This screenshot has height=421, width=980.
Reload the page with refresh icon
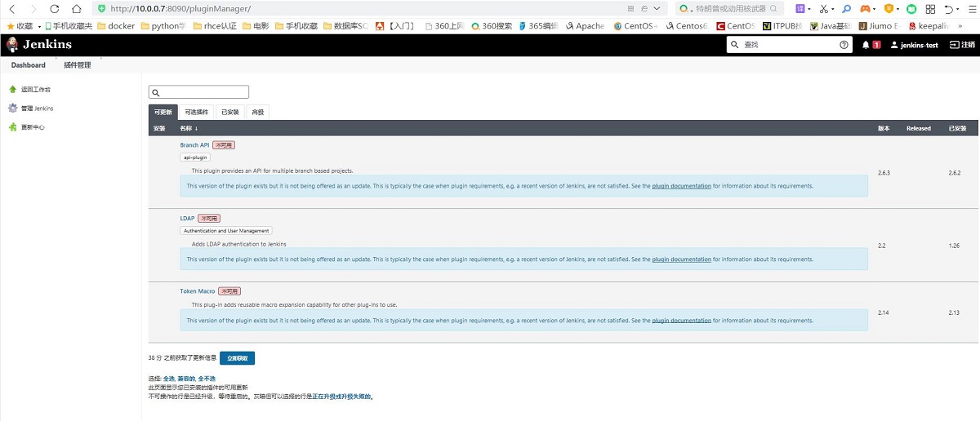point(54,8)
